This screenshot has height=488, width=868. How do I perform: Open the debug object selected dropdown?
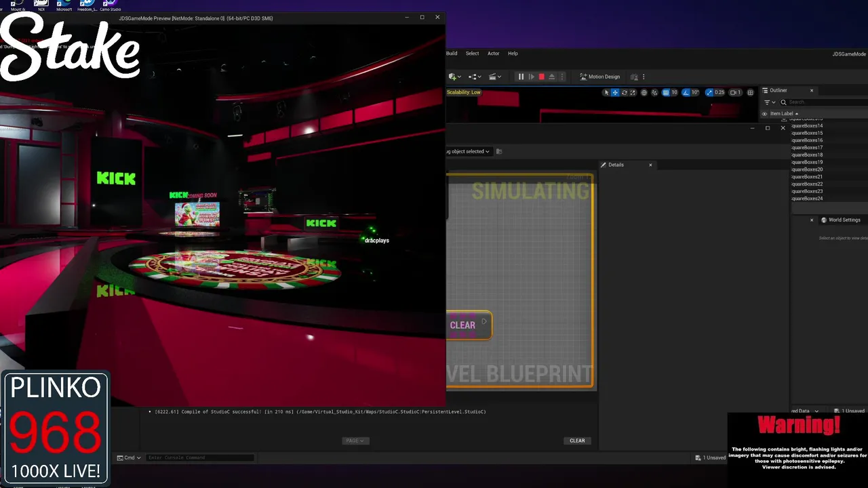[x=468, y=151]
